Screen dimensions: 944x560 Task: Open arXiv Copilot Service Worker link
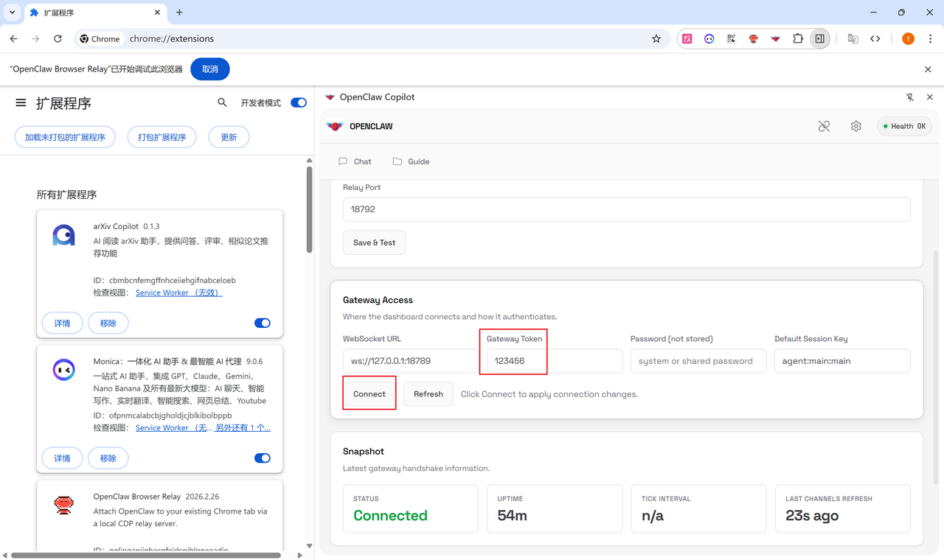178,293
